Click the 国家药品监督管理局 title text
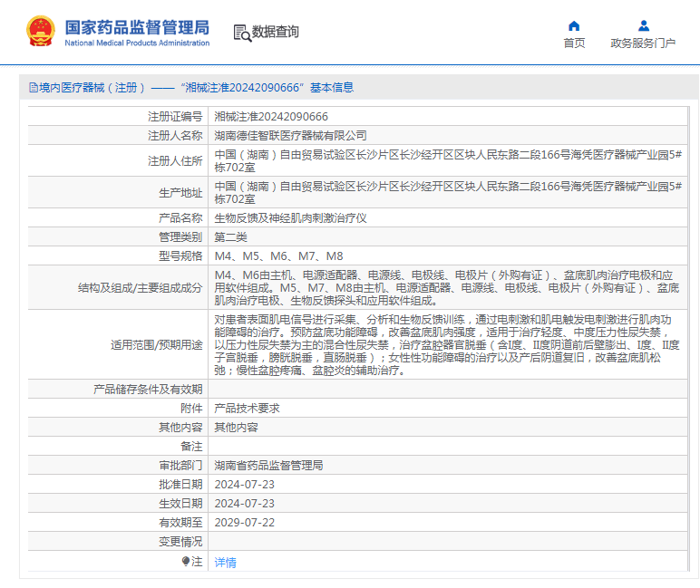Image resolution: width=700 pixels, height=588 pixels. click(x=137, y=25)
